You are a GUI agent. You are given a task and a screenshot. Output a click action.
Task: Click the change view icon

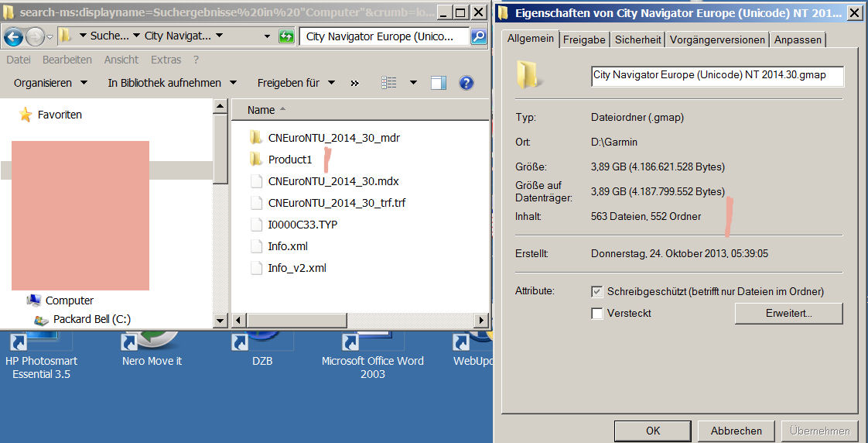(x=389, y=83)
